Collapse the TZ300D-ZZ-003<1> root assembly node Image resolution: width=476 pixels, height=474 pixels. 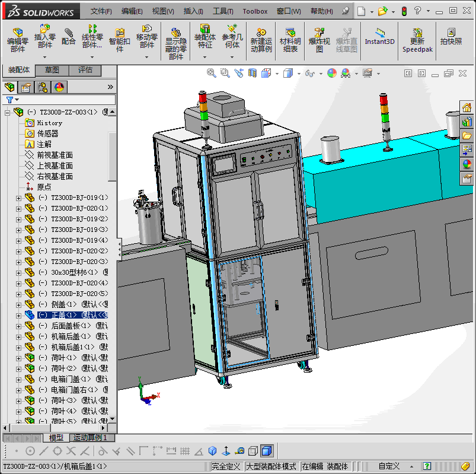[8, 112]
